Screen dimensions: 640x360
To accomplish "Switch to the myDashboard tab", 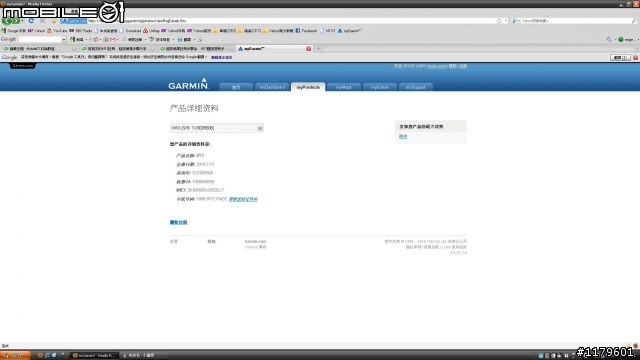I will (272, 87).
